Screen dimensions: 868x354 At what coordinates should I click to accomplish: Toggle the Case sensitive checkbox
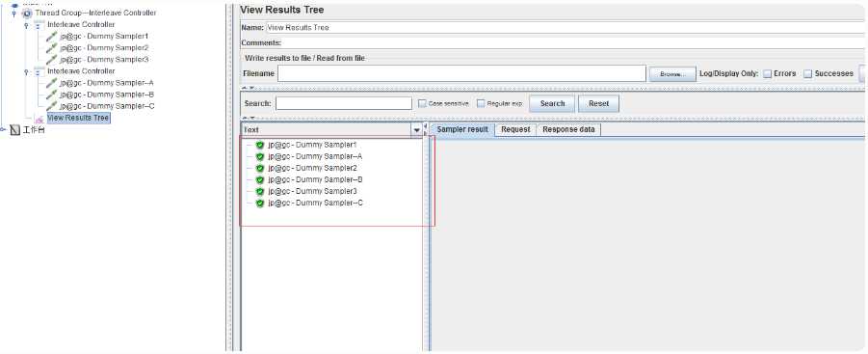pos(422,103)
